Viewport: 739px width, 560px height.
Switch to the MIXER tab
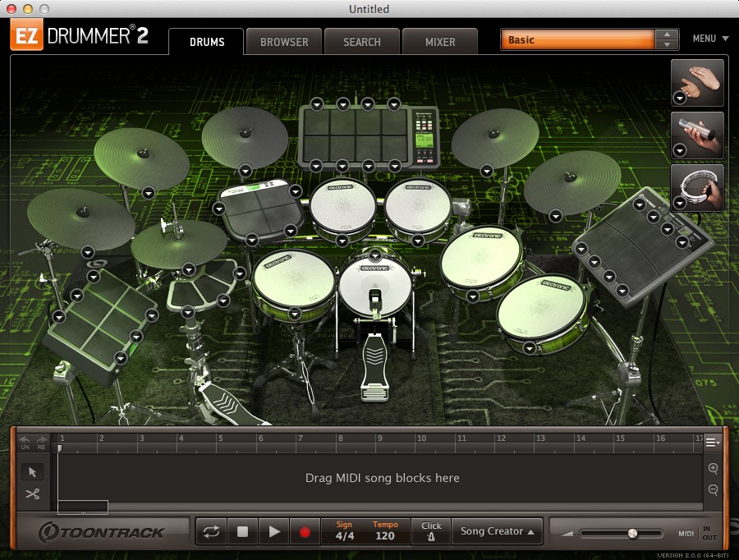point(440,42)
